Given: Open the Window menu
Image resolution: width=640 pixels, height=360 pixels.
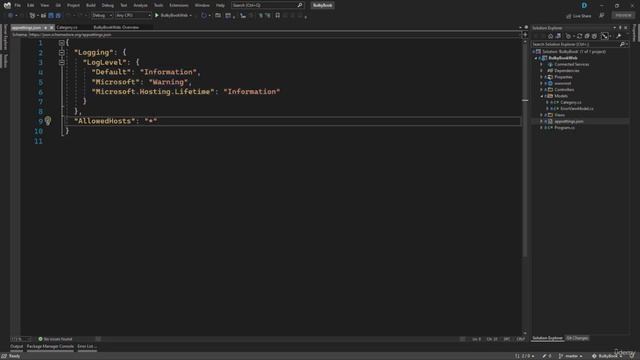Looking at the screenshot, I should (202, 5).
